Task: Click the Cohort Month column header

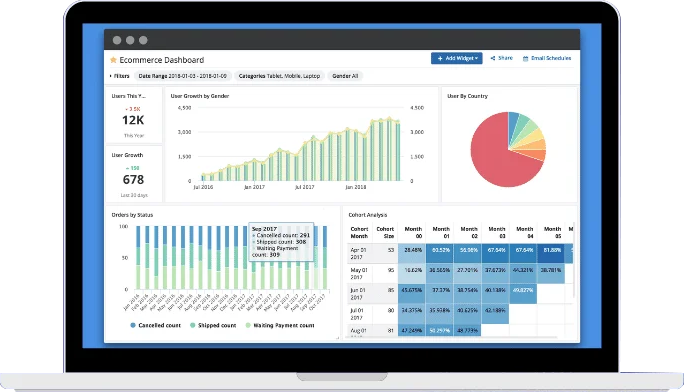Action: tap(359, 232)
